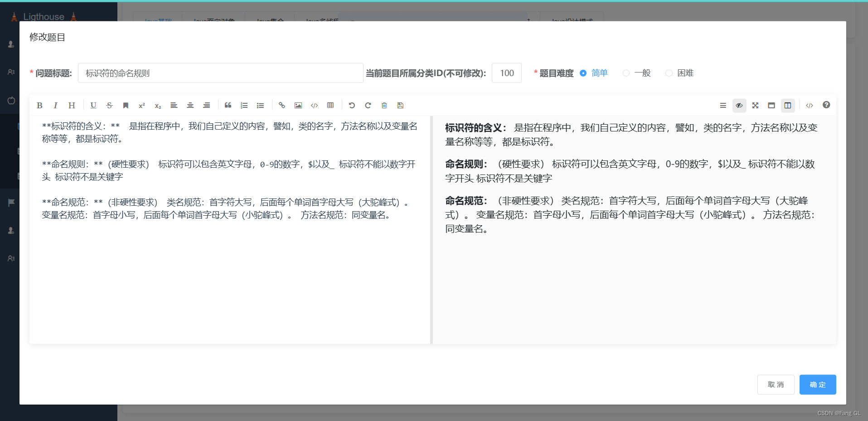Apply italic formatting in the editor

[55, 105]
